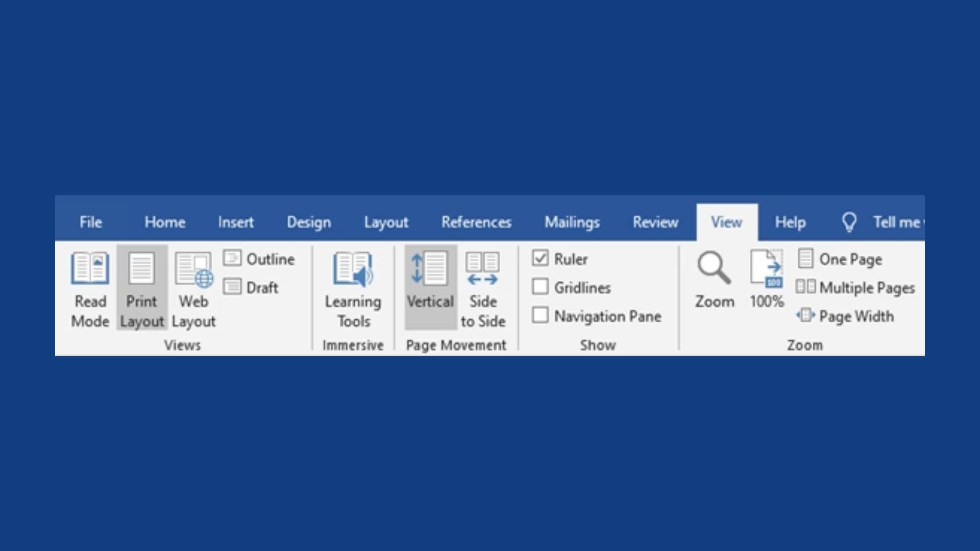Viewport: 980px width, 551px height.
Task: Select the View tab
Action: tap(727, 222)
